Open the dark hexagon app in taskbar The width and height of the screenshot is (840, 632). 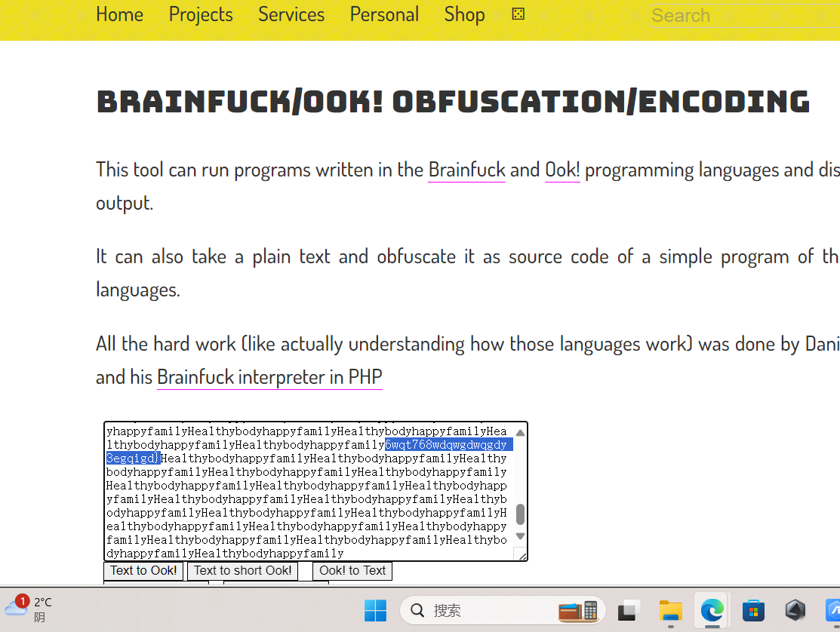[x=795, y=610]
